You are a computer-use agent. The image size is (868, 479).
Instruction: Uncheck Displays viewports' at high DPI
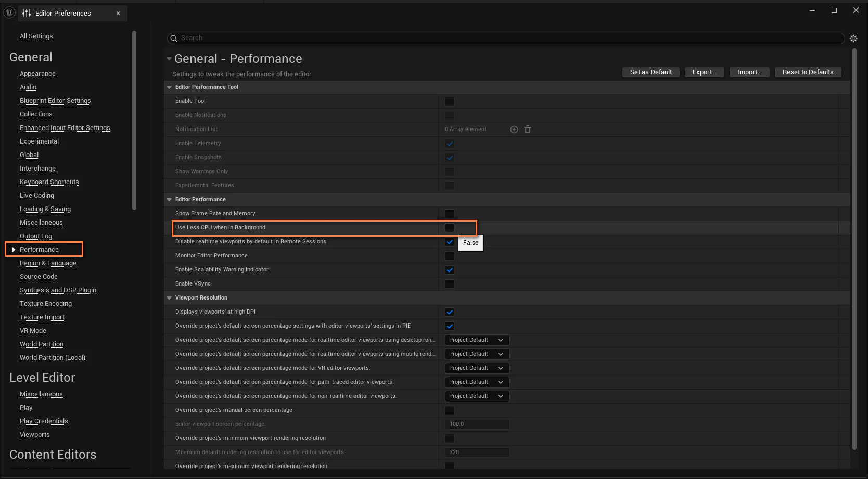pyautogui.click(x=450, y=312)
